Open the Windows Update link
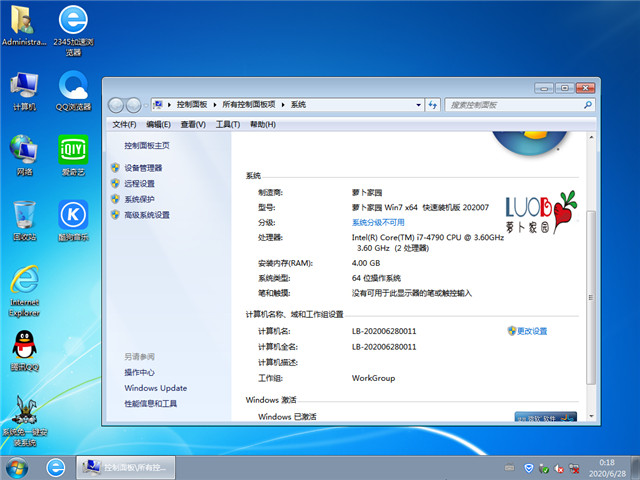 [156, 388]
